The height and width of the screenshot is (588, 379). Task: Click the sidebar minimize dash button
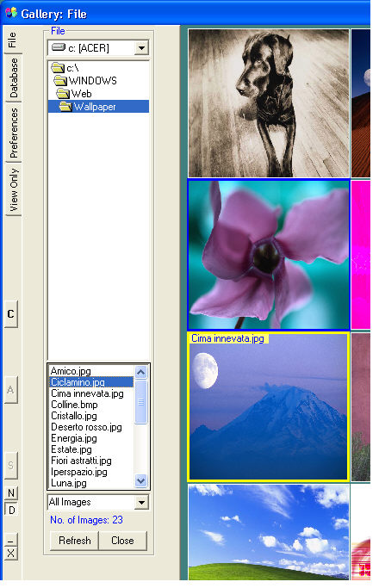pyautogui.click(x=11, y=540)
